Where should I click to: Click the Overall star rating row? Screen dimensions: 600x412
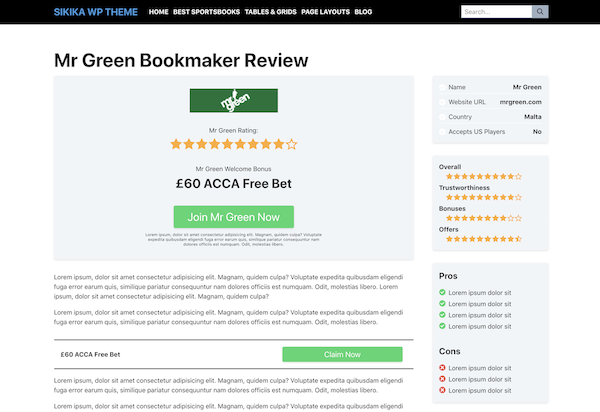(484, 176)
